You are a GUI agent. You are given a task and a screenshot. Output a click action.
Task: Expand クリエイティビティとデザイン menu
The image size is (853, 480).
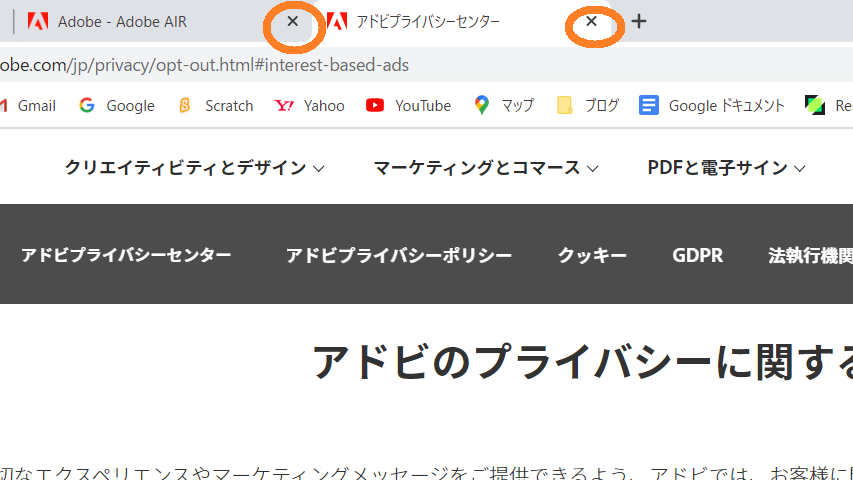point(195,168)
